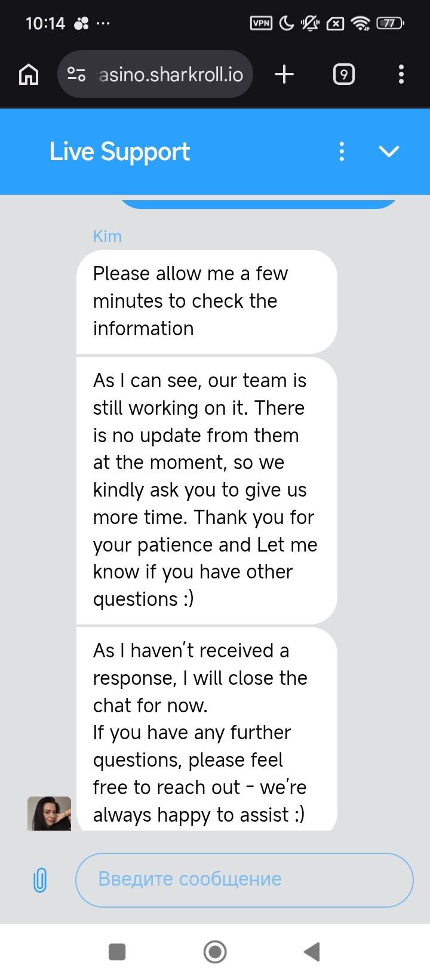Tap the agent name Kim
The width and height of the screenshot is (430, 980).
(107, 237)
